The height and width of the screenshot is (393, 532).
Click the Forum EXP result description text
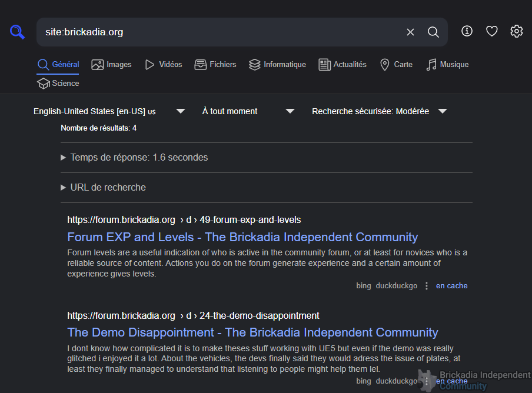point(267,263)
